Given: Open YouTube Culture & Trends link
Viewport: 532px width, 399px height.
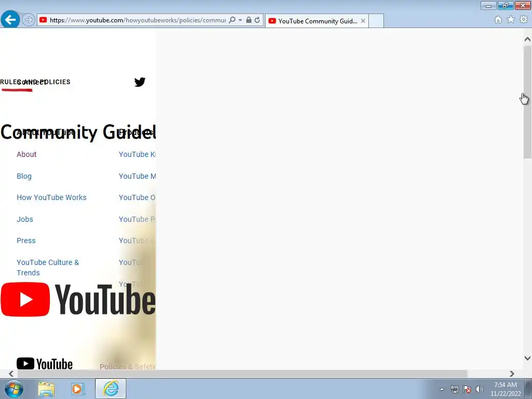Looking at the screenshot, I should (x=48, y=268).
